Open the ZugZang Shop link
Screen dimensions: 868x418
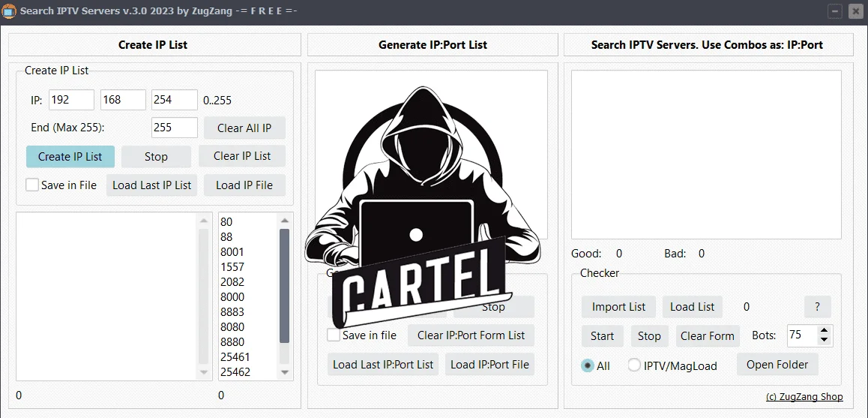[x=804, y=396]
